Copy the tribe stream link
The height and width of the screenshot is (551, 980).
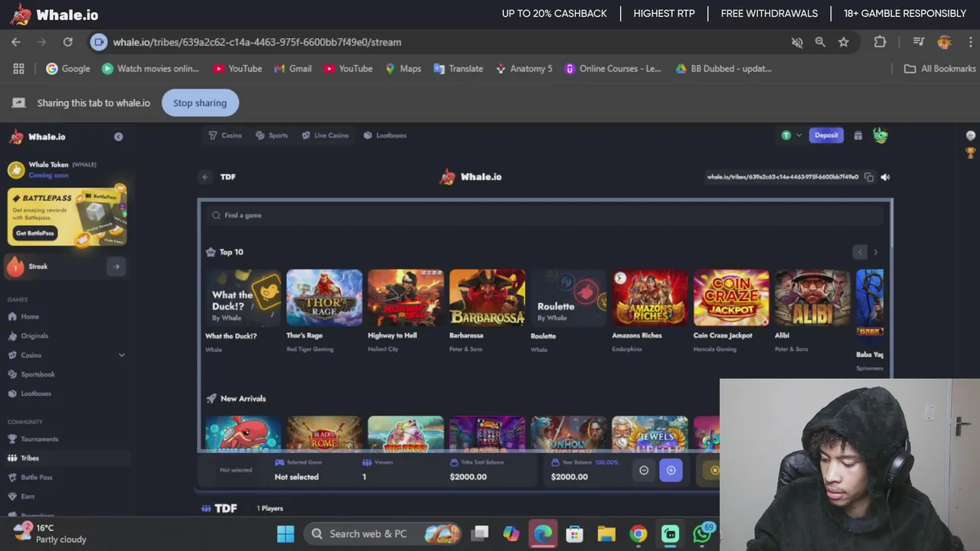[x=869, y=177]
